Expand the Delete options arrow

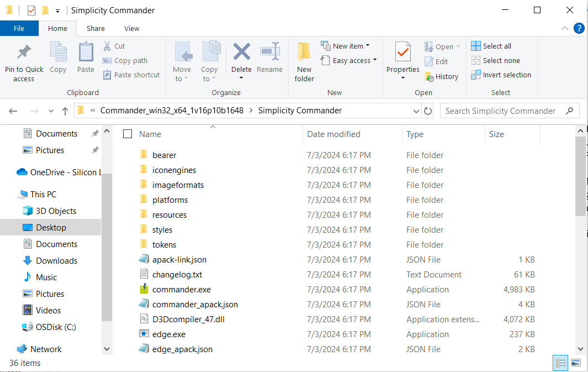tap(241, 78)
